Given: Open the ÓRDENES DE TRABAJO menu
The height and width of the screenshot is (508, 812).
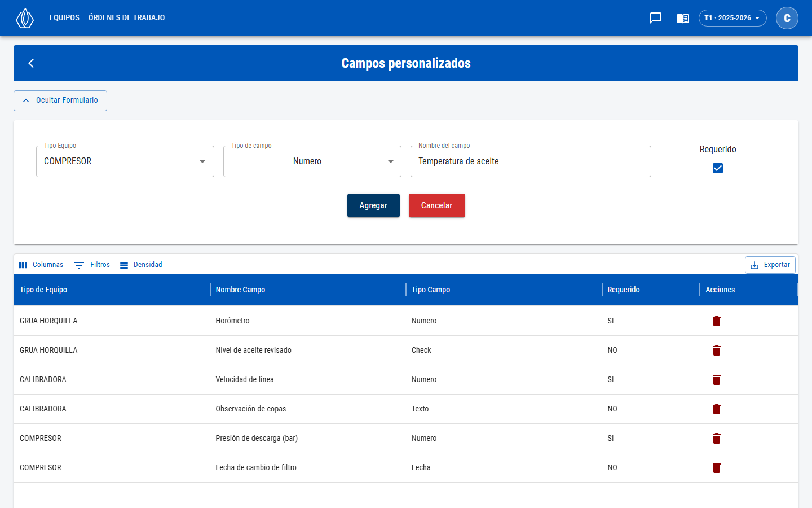Looking at the screenshot, I should 127,18.
